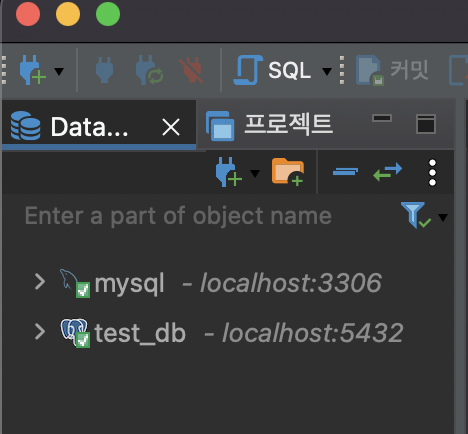The width and height of the screenshot is (468, 434).
Task: Click the yellow minimize window button
Action: point(68,14)
